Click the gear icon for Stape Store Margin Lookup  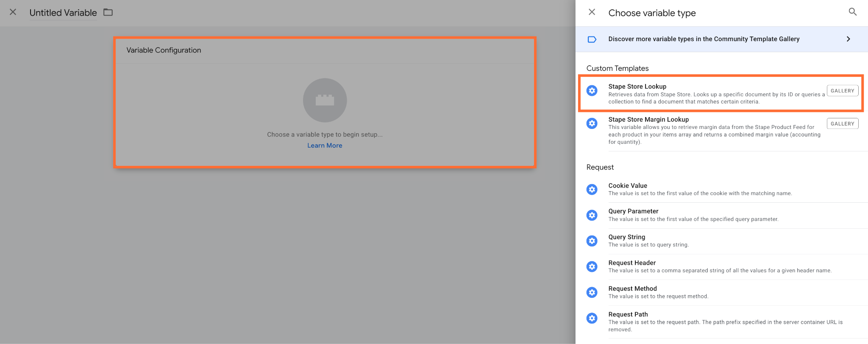[592, 123]
